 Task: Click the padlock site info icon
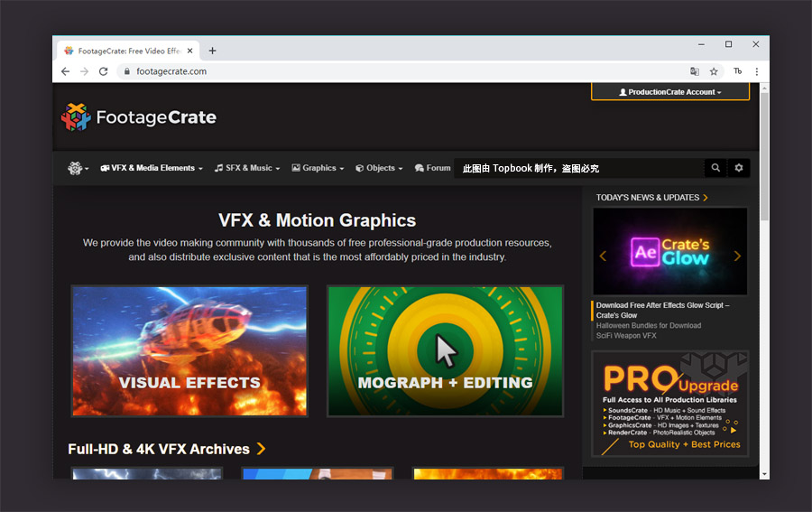(x=127, y=71)
